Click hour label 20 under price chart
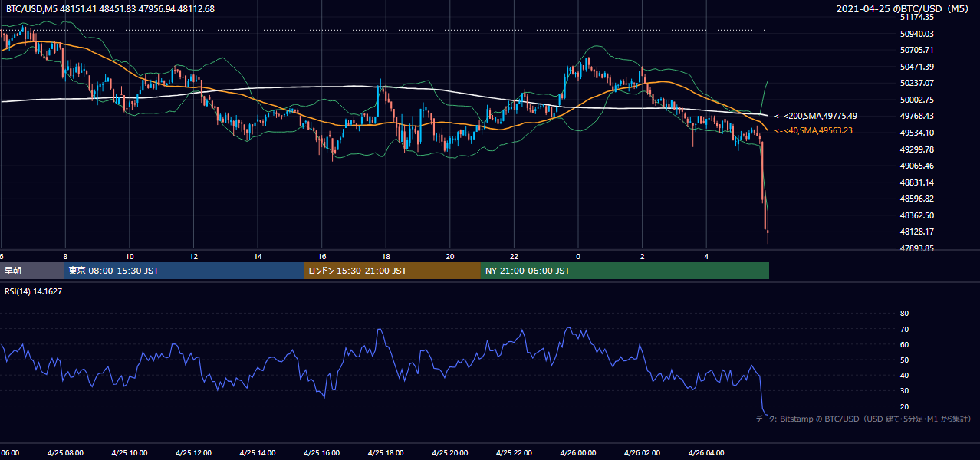 pos(450,256)
